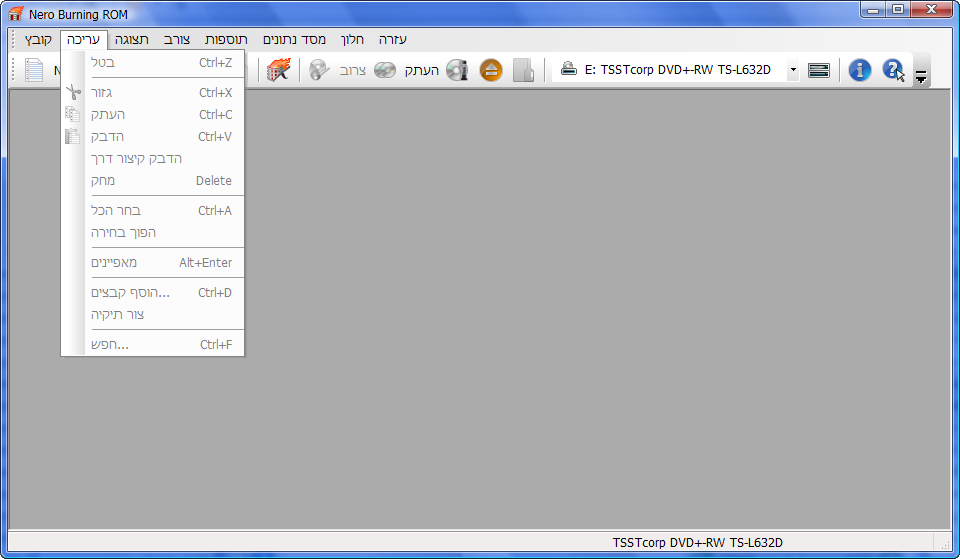Click the Copy disc toolbar button
The width and height of the screenshot is (960, 559).
click(407, 70)
